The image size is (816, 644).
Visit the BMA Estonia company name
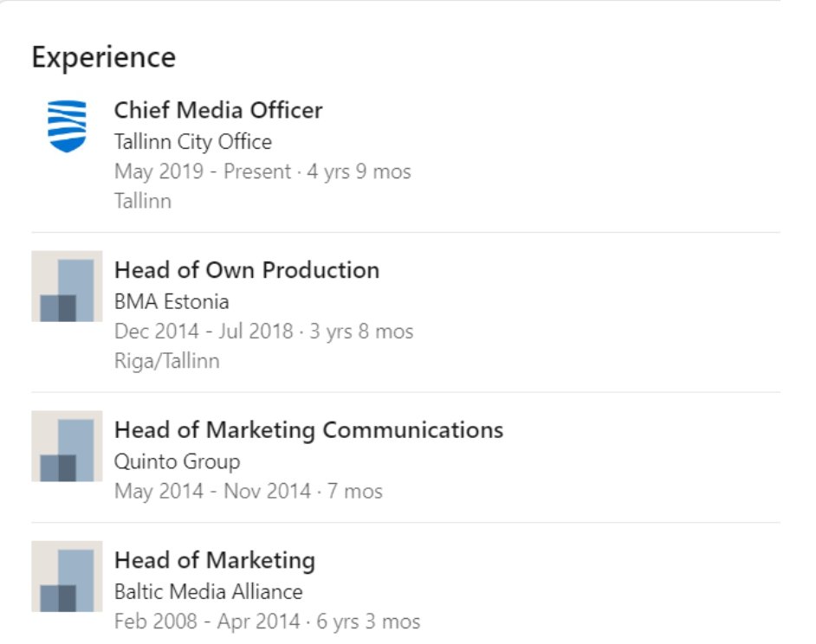click(172, 302)
